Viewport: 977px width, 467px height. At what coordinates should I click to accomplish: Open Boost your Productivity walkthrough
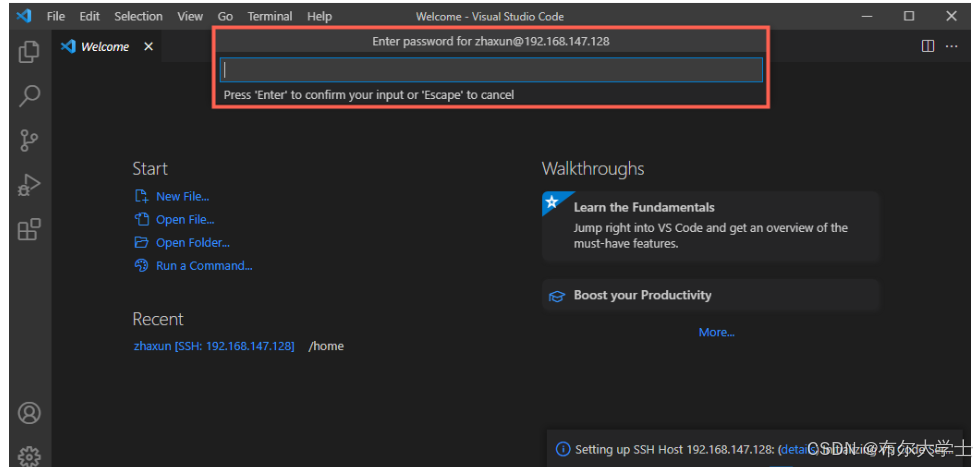coord(711,296)
